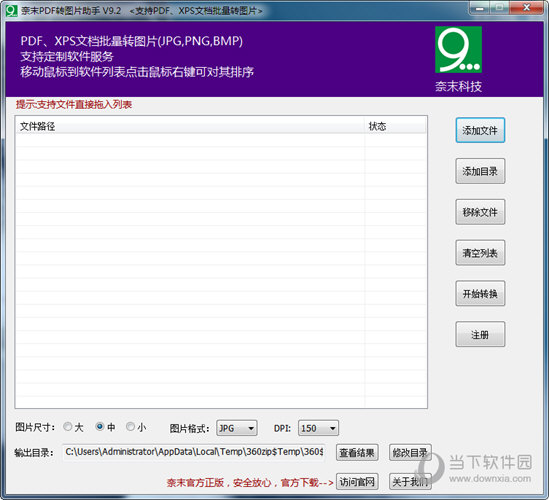The image size is (549, 500).
Task: Open the 关于我们 about button
Action: (410, 482)
